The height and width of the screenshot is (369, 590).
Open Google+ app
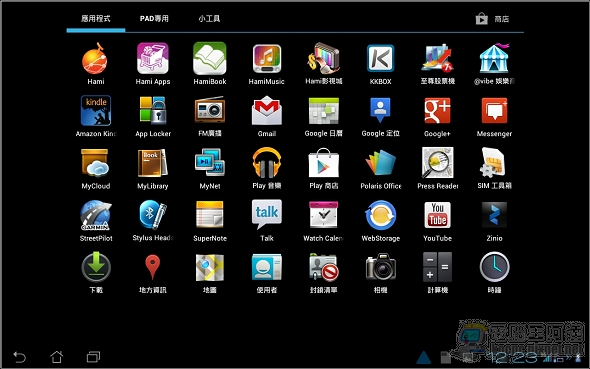[437, 116]
